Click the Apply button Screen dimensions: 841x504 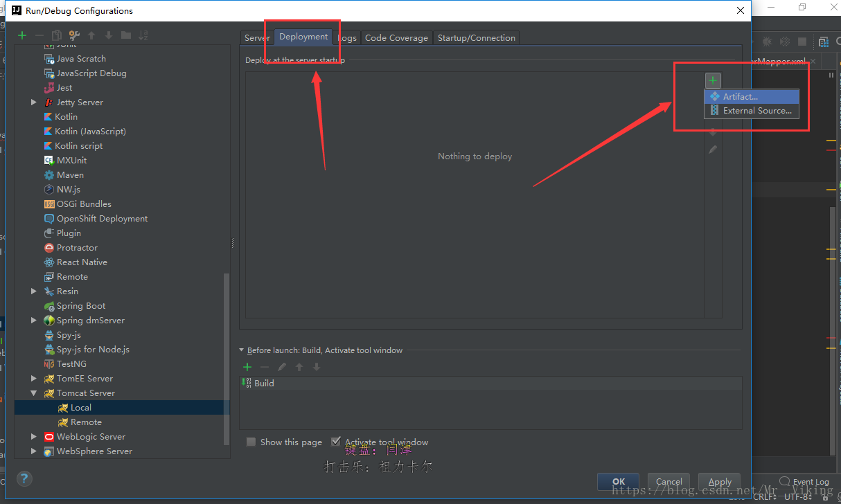[720, 482]
